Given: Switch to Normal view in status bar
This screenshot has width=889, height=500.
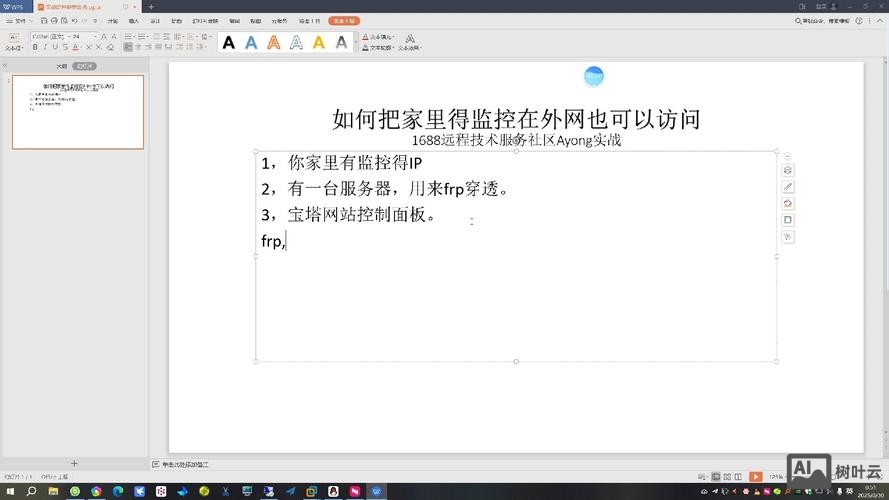Looking at the screenshot, I should [x=716, y=477].
